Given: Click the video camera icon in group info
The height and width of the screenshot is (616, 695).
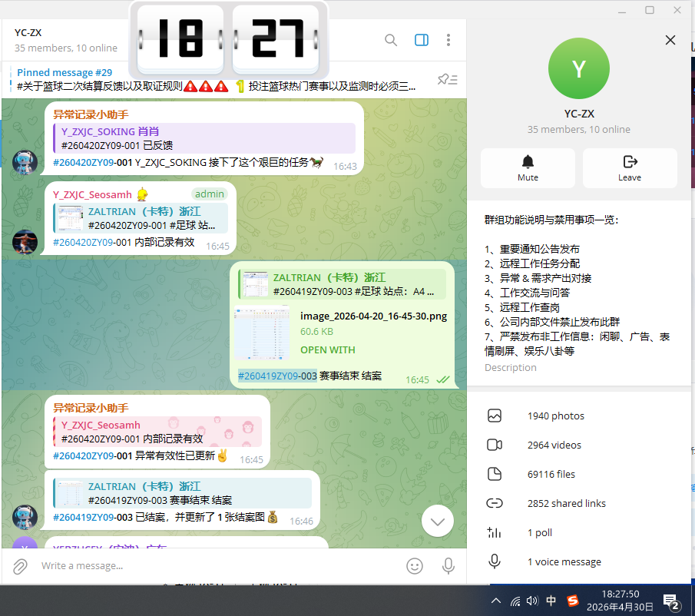Looking at the screenshot, I should [495, 445].
